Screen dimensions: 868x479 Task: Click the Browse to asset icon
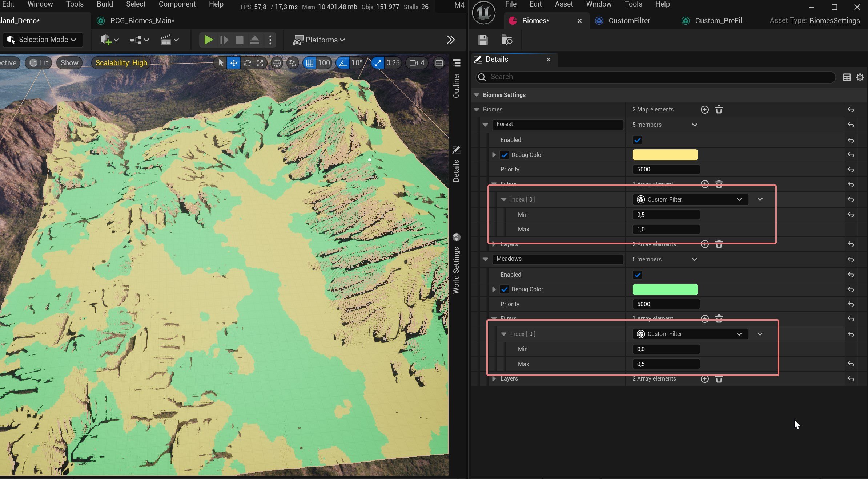tap(506, 40)
